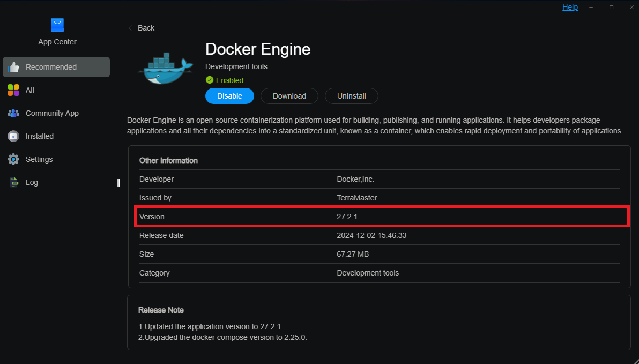Click the All apps sidebar icon
This screenshot has width=639, height=364.
point(13,90)
